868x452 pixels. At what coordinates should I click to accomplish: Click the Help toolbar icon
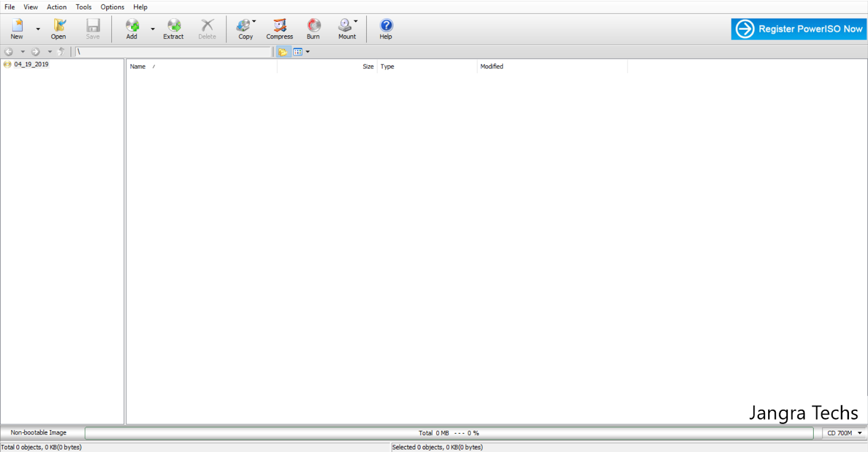(386, 29)
